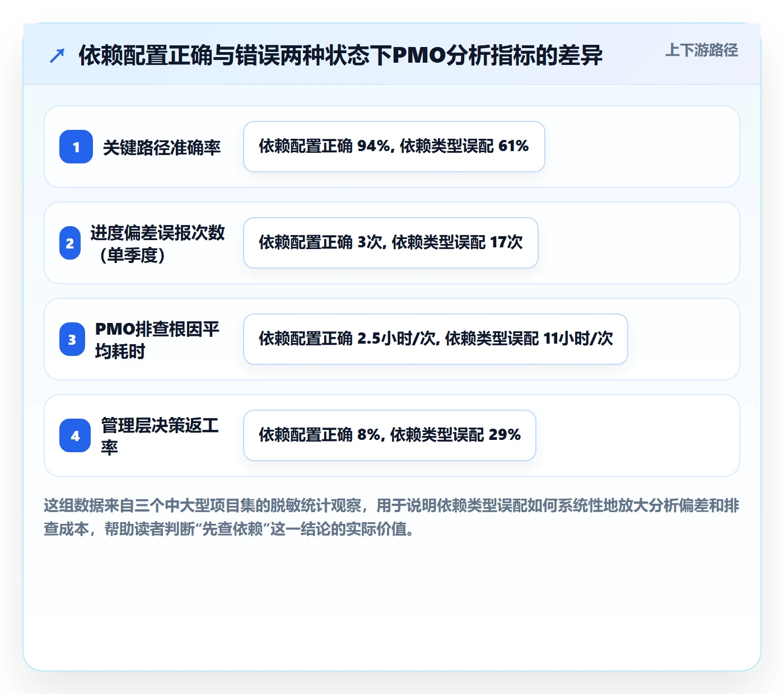Screen dimensions: 784x694
Task: Click the blue number 1 badge
Action: pos(76,147)
